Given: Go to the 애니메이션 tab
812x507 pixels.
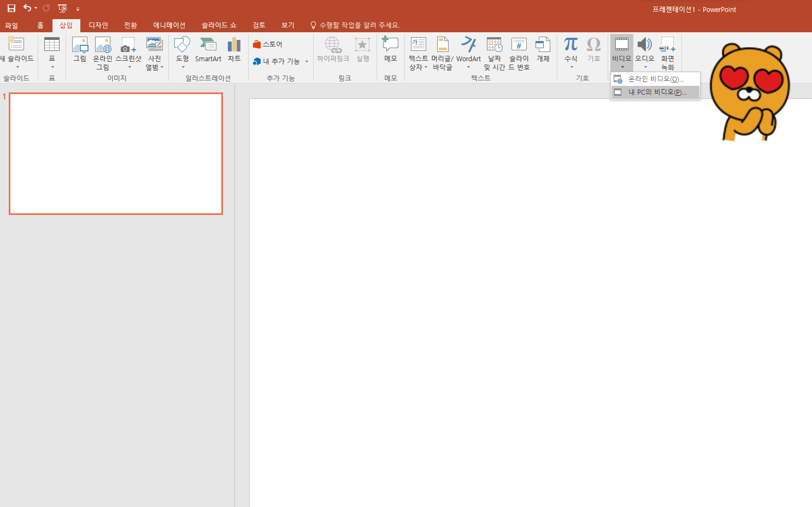Looking at the screenshot, I should [169, 25].
